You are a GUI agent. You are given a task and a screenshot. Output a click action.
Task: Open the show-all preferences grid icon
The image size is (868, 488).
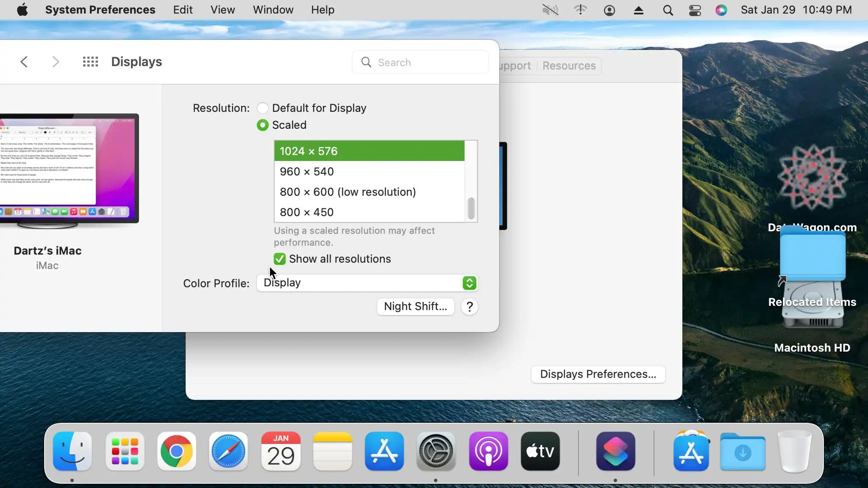90,62
